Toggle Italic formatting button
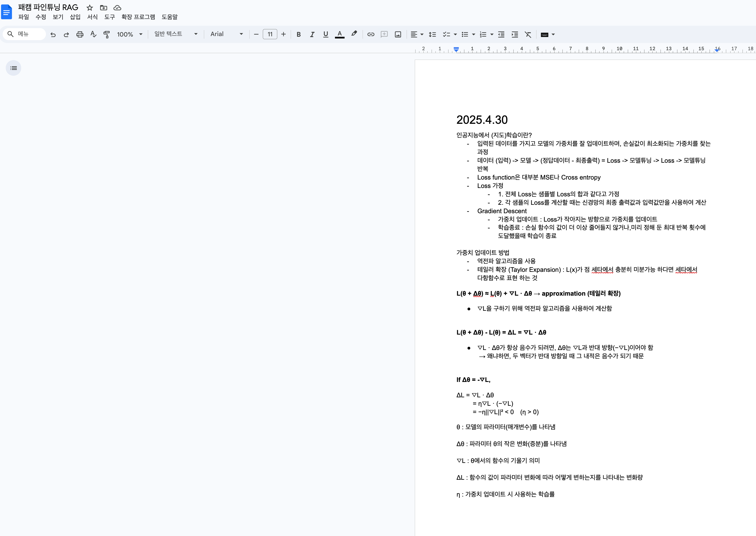756x536 pixels. tap(312, 34)
